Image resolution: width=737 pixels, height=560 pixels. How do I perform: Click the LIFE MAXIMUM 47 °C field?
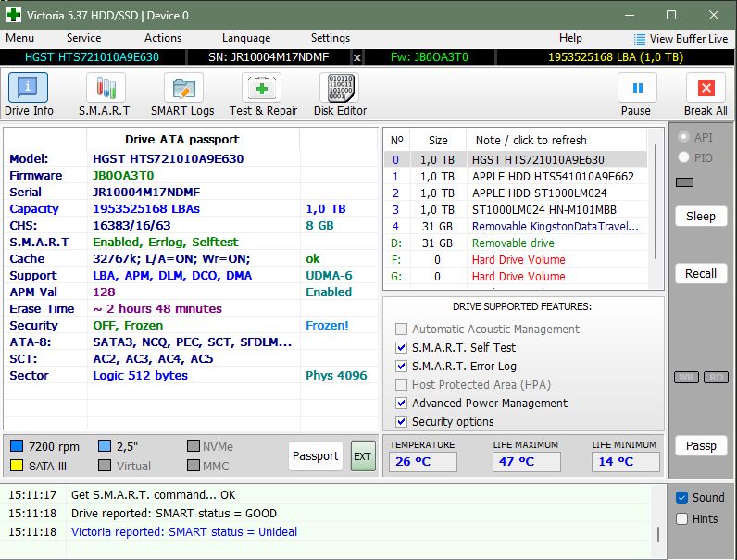527,461
